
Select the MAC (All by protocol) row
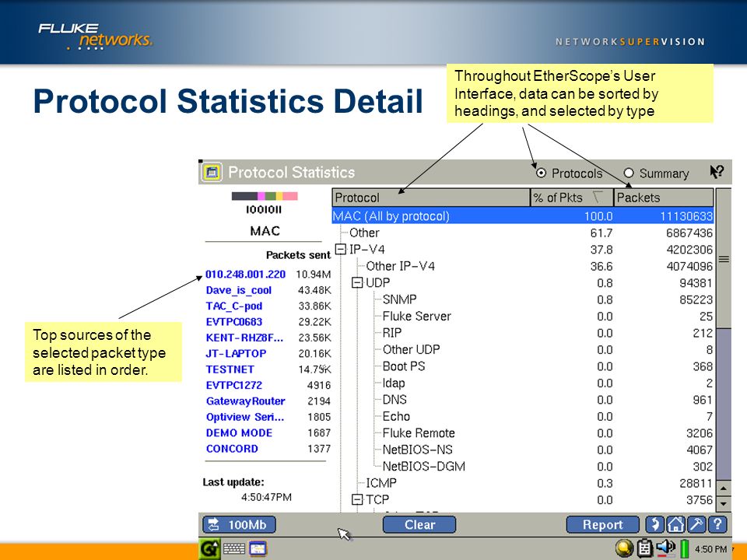click(x=523, y=215)
